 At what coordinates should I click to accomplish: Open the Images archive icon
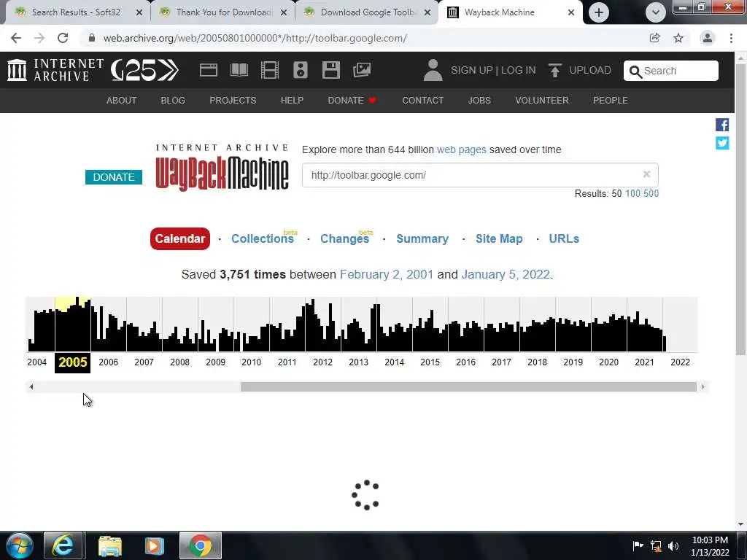click(x=362, y=70)
